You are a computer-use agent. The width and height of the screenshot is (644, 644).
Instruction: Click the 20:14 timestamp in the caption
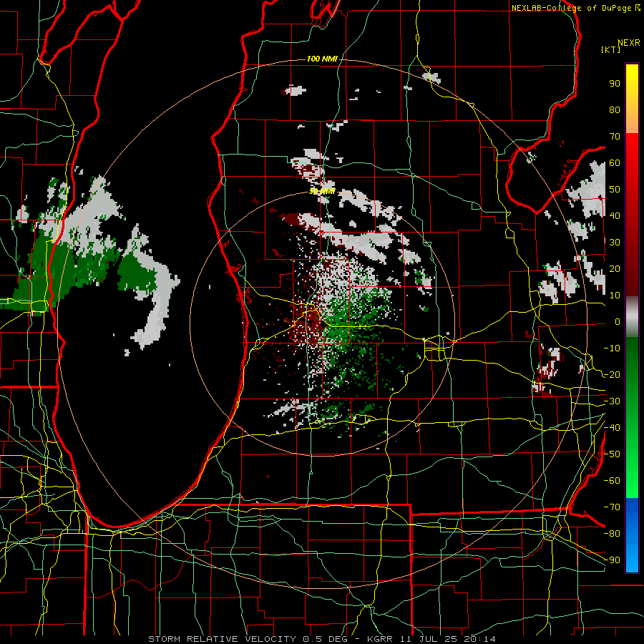pos(479,639)
